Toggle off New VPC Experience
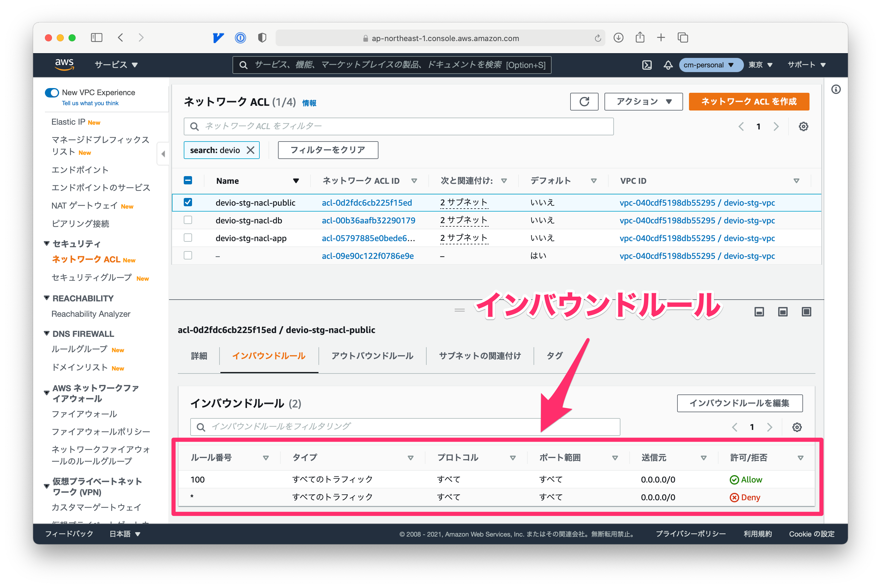Screen dimensions: 881x588 tap(52, 92)
